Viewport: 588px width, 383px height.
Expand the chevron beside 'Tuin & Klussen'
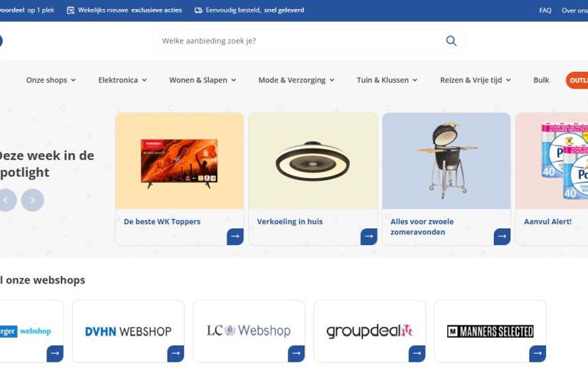coord(415,80)
